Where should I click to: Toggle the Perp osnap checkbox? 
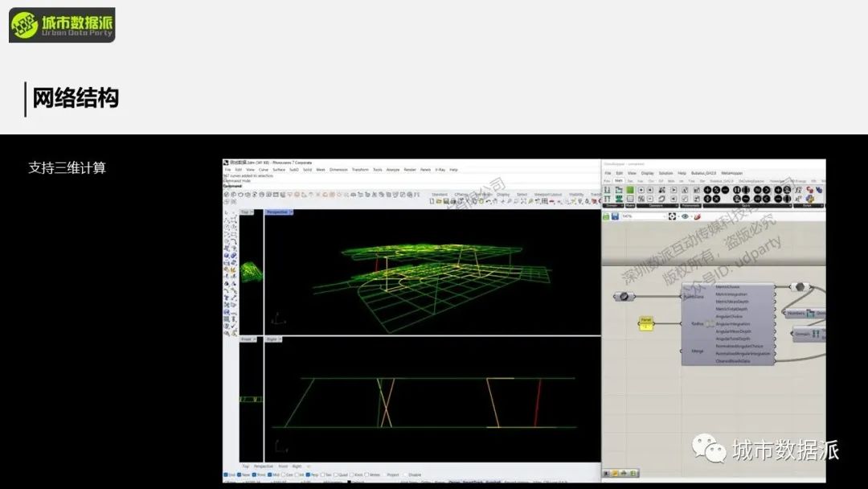coord(307,475)
